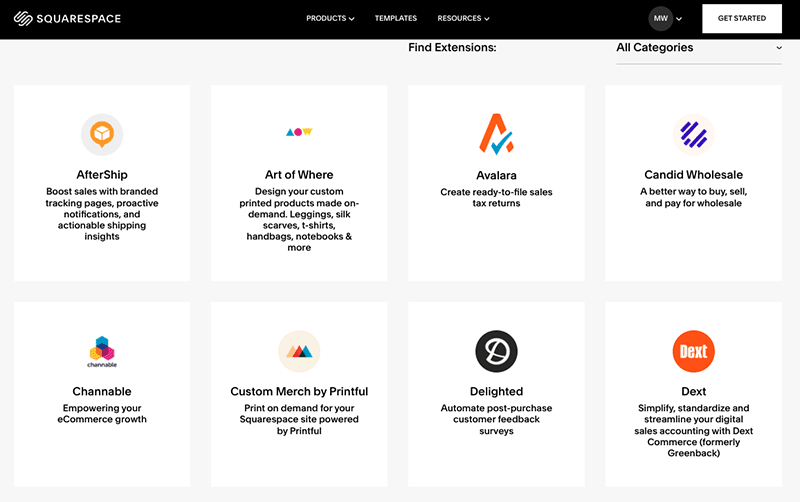Viewport: 800px width, 502px height.
Task: Click the AfterShip description about branded tracking pages
Action: (x=102, y=214)
